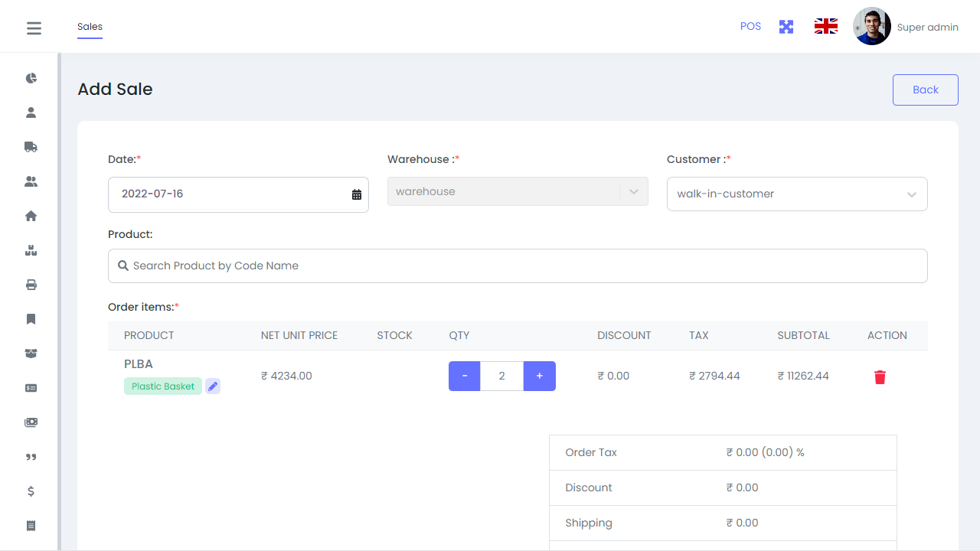This screenshot has height=551, width=980.
Task: Select the customers person icon in sidebar
Action: (x=31, y=112)
